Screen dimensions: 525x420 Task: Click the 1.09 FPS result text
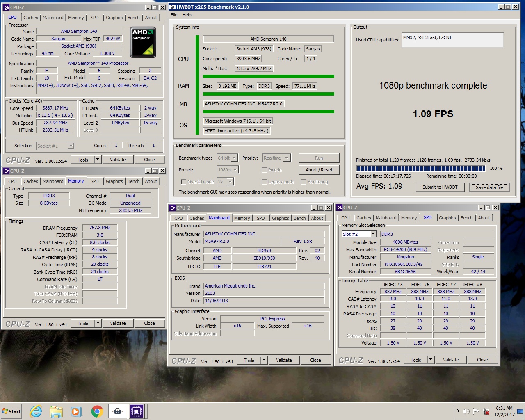click(x=433, y=114)
